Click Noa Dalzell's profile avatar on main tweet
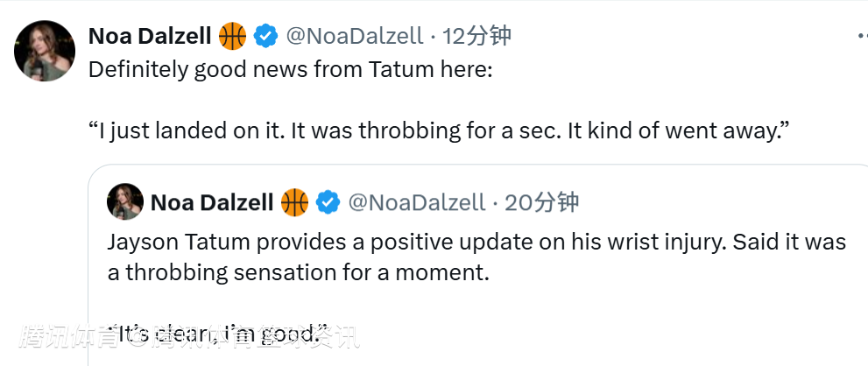This screenshot has width=868, height=366. [x=44, y=51]
